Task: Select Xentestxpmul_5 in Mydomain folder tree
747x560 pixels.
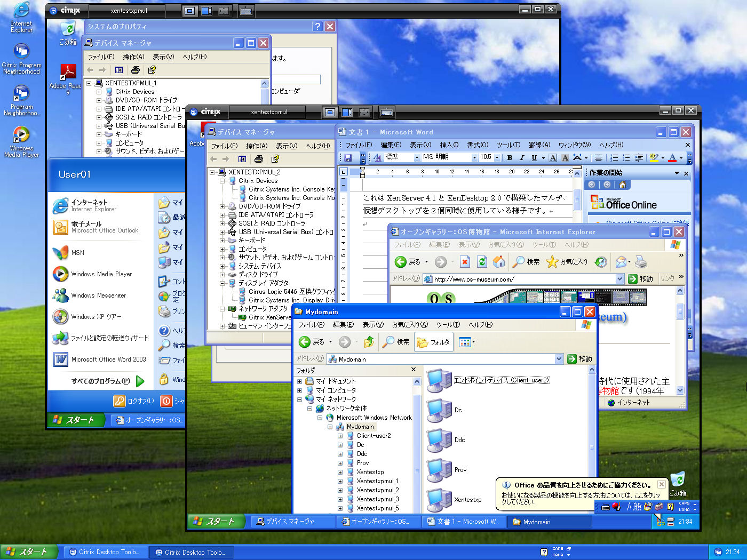Action: click(378, 508)
